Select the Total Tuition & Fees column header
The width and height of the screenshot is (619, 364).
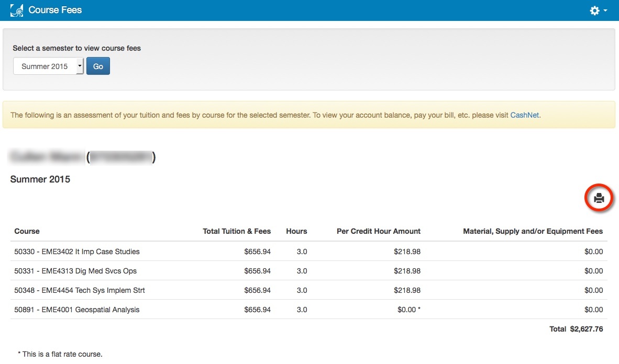point(237,231)
